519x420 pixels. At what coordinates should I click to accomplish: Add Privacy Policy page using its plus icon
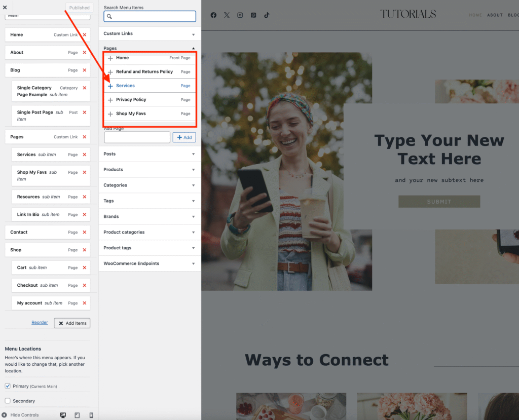110,100
